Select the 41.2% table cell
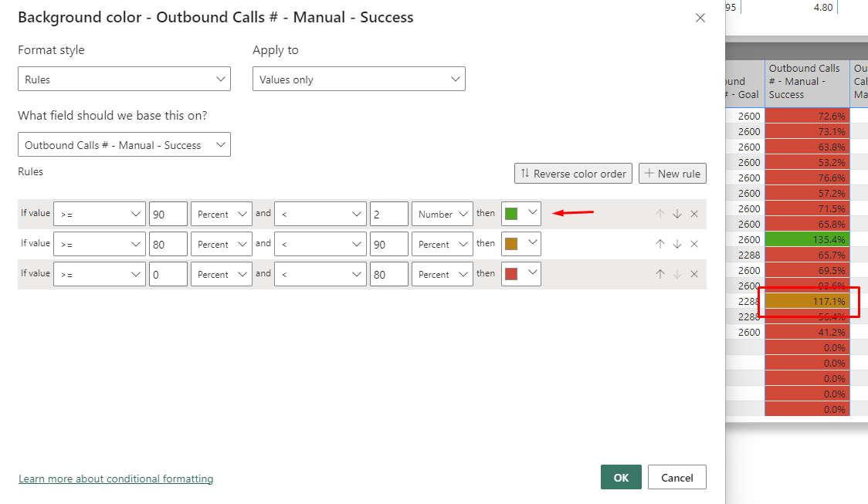This screenshot has height=504, width=868. coord(807,333)
